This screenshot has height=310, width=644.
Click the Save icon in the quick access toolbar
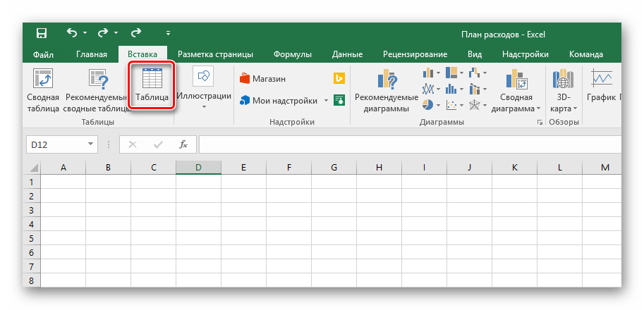pyautogui.click(x=42, y=33)
